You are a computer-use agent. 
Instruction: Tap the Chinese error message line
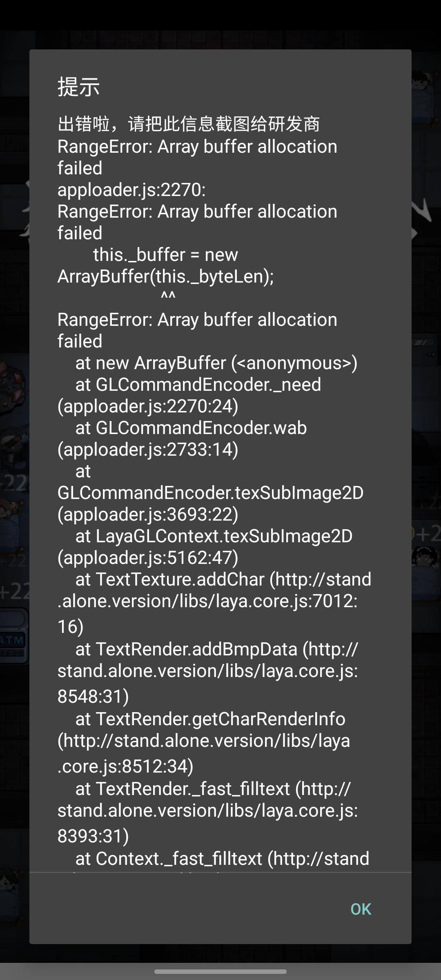pos(189,124)
